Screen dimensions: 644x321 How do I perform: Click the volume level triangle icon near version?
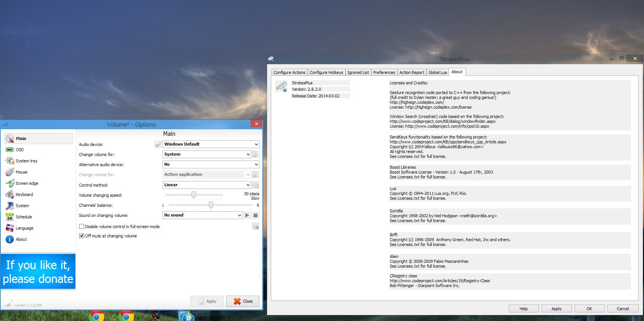point(7,303)
